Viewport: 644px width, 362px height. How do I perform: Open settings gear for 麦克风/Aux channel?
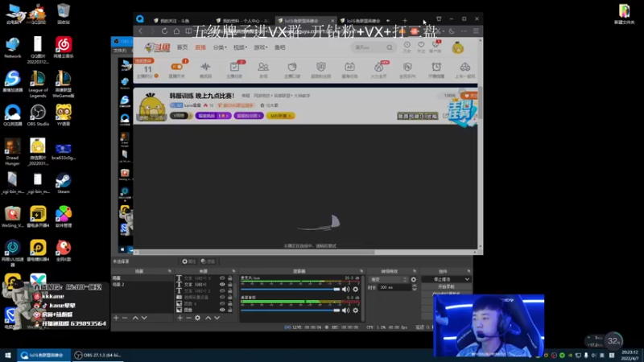click(356, 290)
